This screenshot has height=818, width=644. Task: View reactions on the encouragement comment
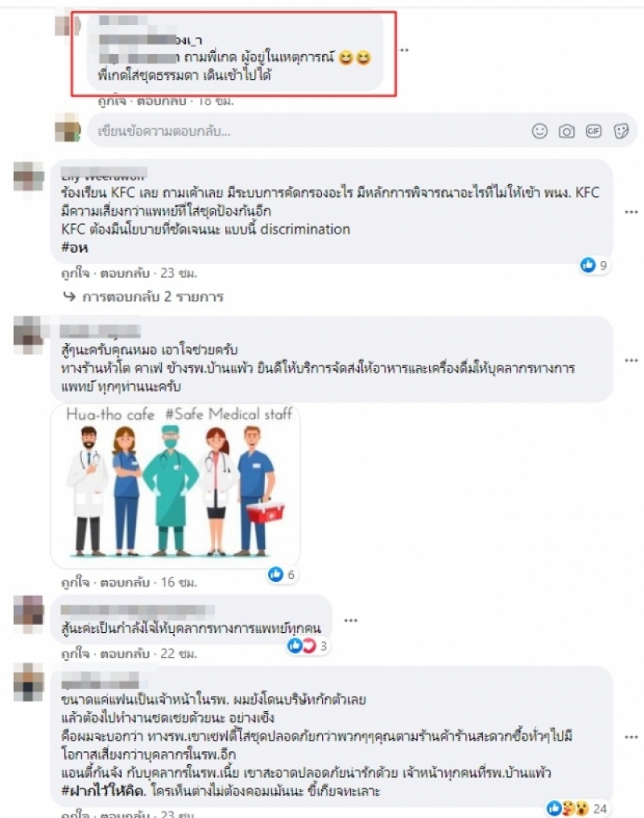pyautogui.click(x=308, y=646)
